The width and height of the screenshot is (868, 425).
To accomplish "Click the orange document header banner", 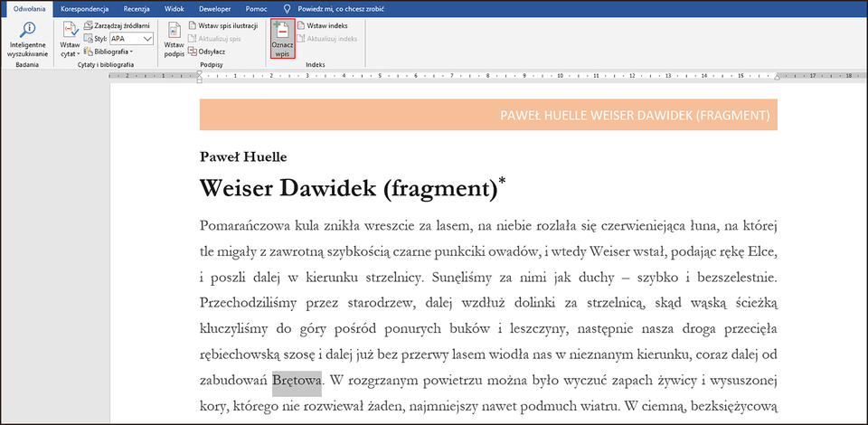I will 488,115.
